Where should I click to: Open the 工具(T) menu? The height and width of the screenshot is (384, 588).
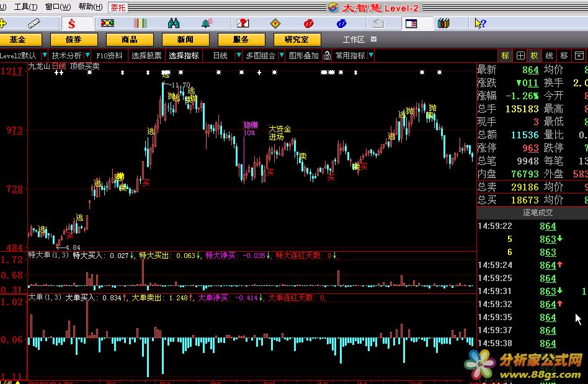pos(25,7)
